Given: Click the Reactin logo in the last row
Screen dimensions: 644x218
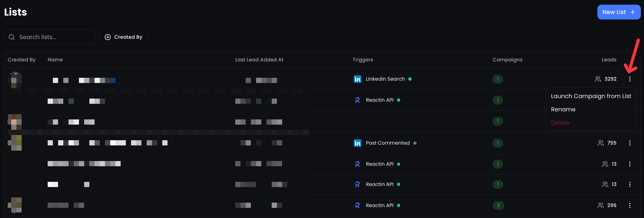Looking at the screenshot, I should [x=357, y=206].
